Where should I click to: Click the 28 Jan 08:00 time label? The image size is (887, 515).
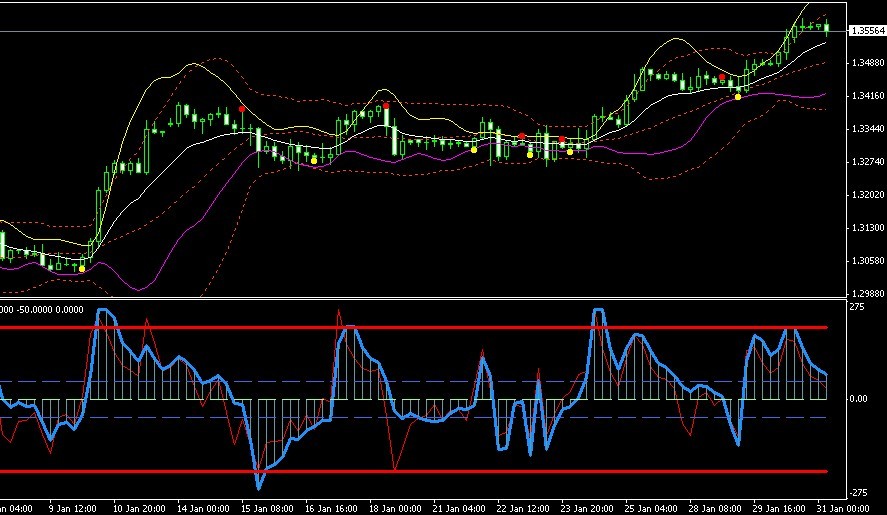715,508
